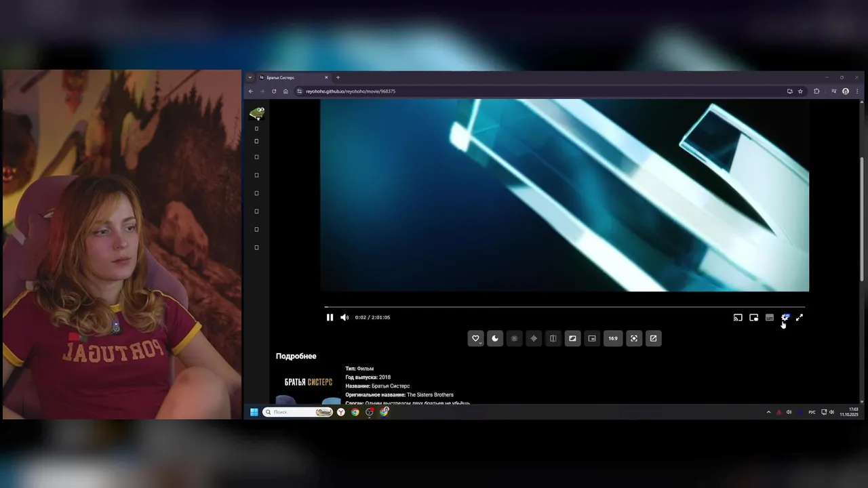
Task: Enter fullscreen with the arrows icon
Action: (800, 317)
